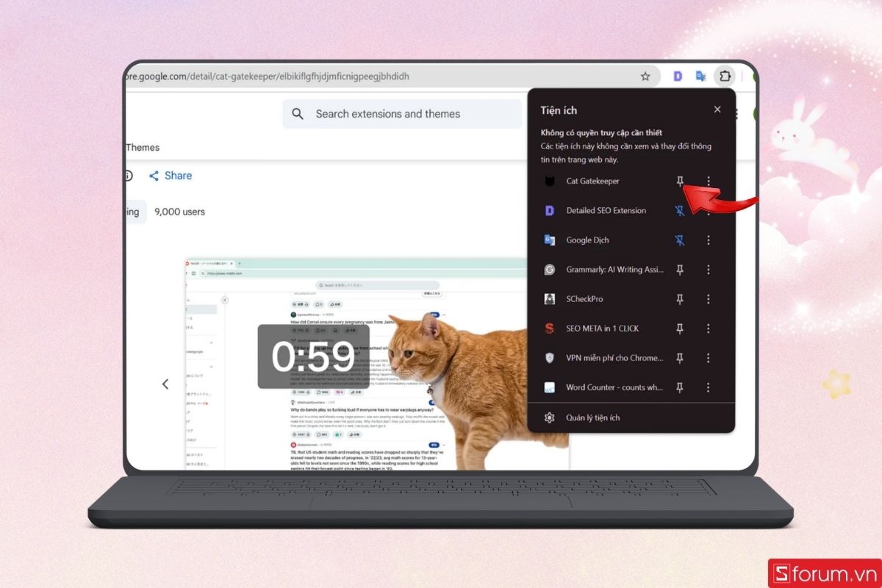
Task: Open Grammarly: AI Writing entry
Action: (x=614, y=270)
